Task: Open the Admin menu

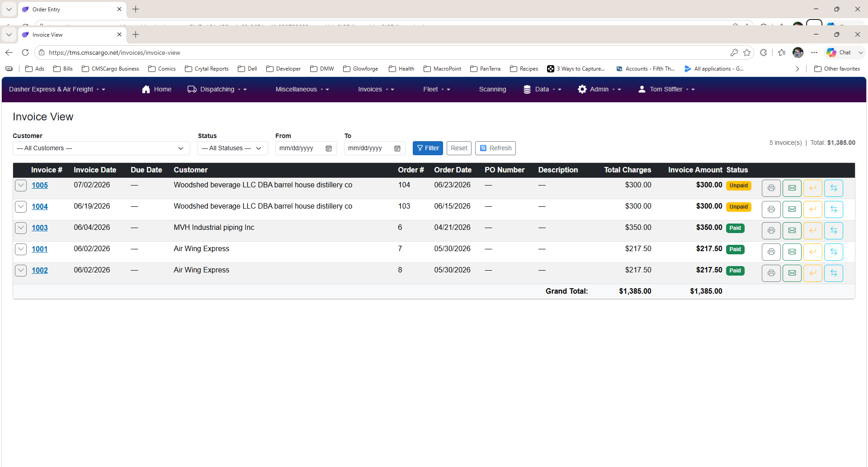Action: pos(599,89)
